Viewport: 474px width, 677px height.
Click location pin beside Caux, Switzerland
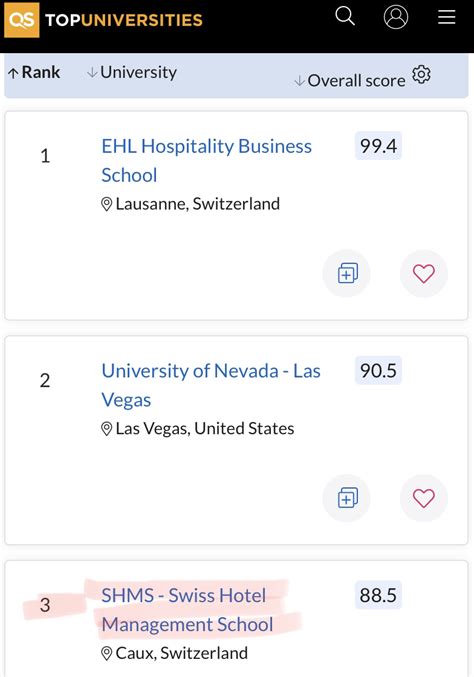pyautogui.click(x=106, y=654)
